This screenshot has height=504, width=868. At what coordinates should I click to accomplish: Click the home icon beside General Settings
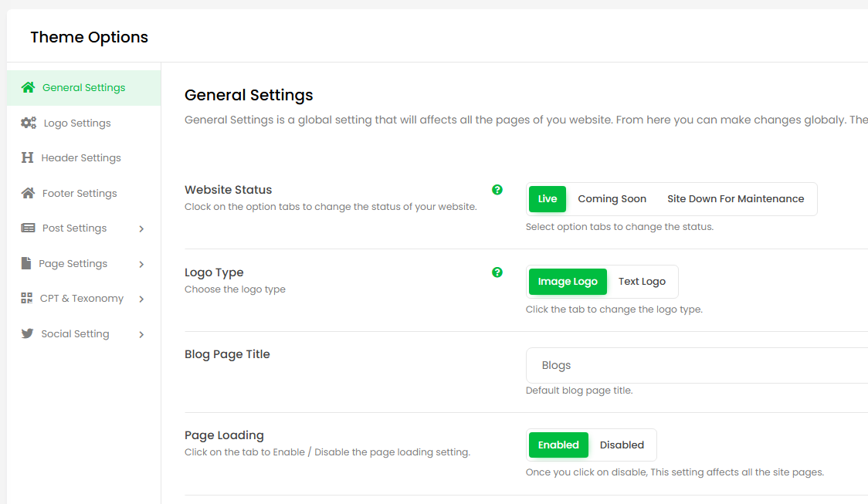tap(29, 87)
